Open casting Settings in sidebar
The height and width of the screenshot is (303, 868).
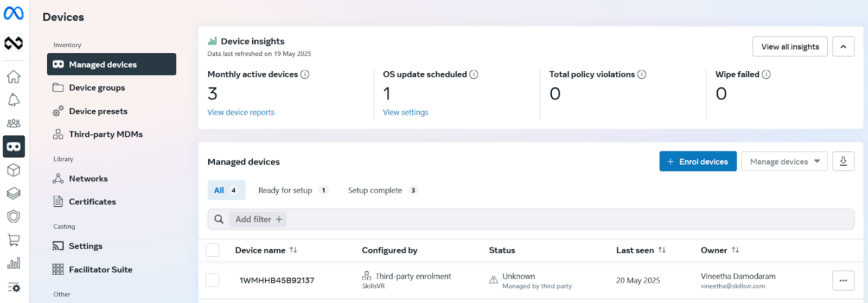pyautogui.click(x=112, y=246)
